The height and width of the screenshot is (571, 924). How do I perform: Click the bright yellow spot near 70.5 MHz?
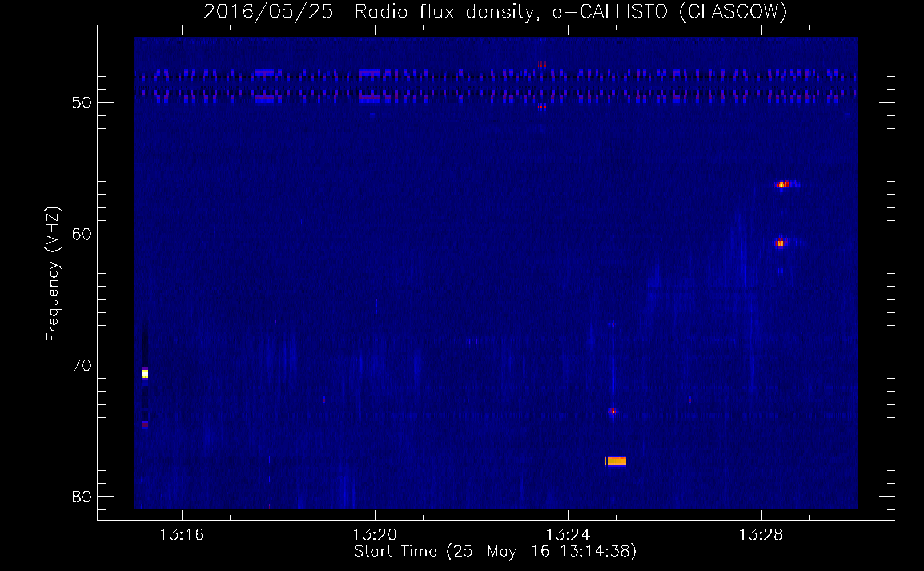145,374
